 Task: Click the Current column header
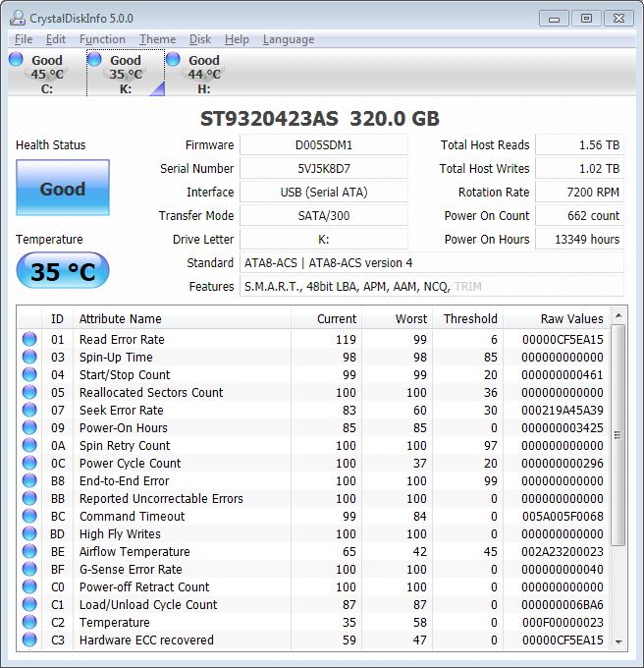[x=327, y=318]
